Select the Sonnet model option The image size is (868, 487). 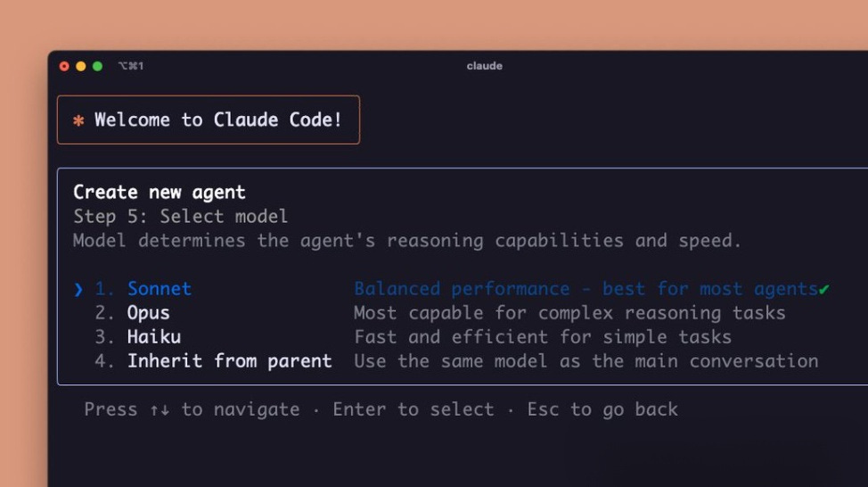click(x=160, y=289)
